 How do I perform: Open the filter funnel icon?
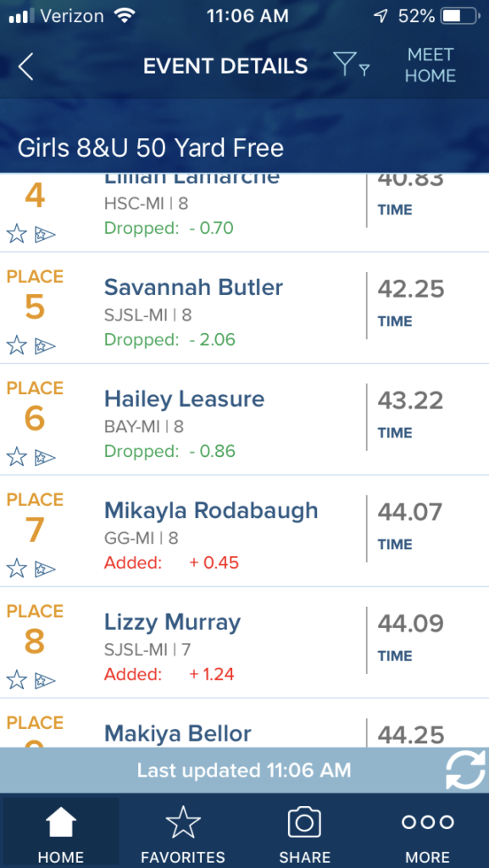pos(351,65)
